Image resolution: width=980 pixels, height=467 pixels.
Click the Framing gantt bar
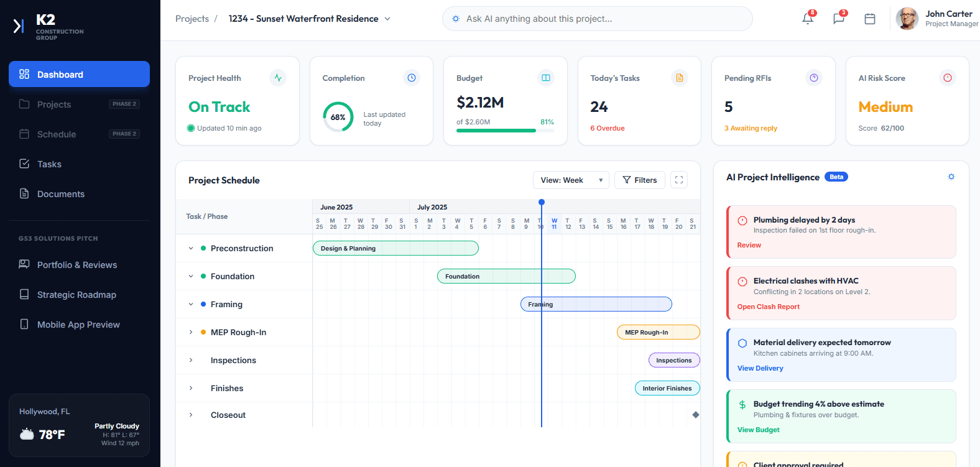click(596, 304)
